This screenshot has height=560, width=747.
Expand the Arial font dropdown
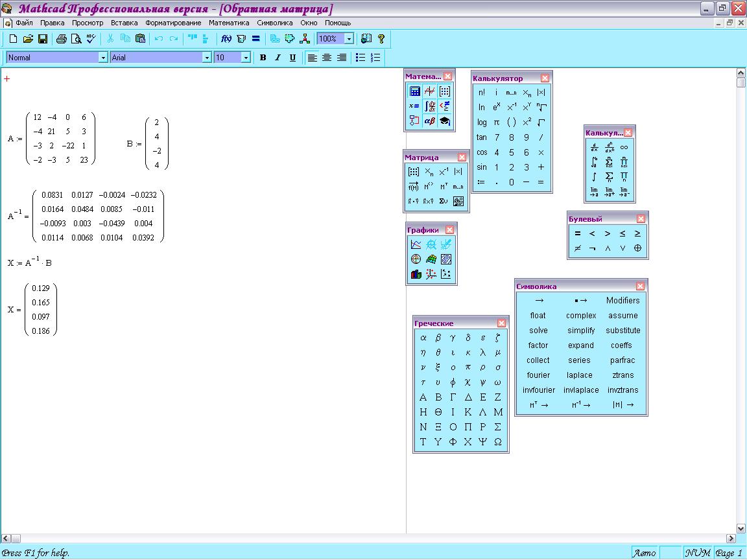point(207,58)
